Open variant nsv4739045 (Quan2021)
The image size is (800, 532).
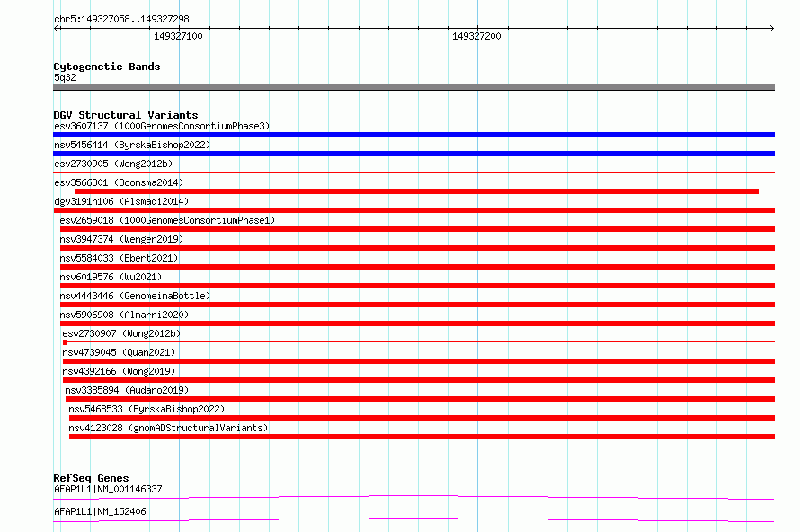coord(119,352)
